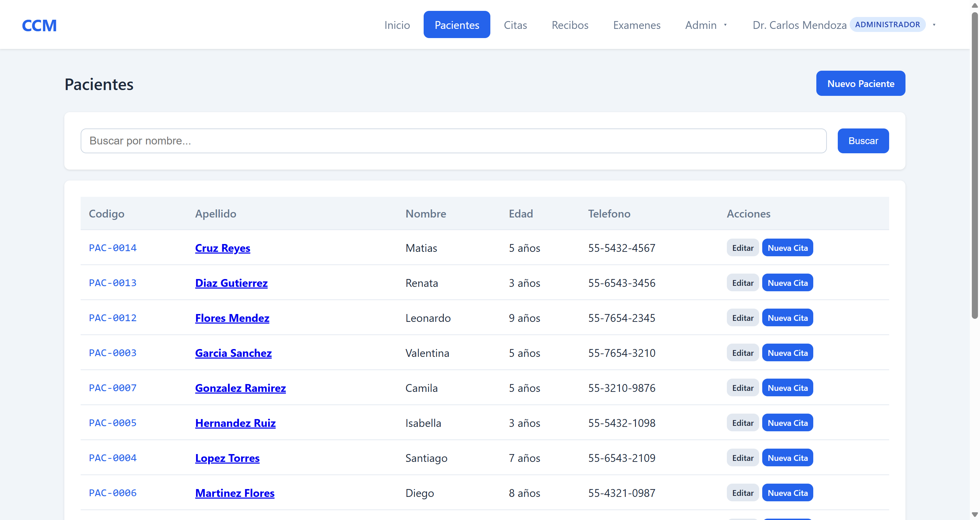Switch to the Citas section

(x=515, y=25)
